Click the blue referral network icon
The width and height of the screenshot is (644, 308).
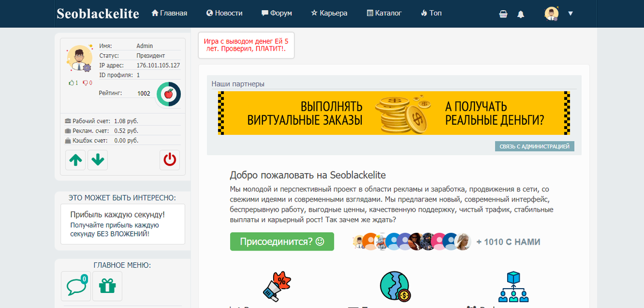click(514, 286)
